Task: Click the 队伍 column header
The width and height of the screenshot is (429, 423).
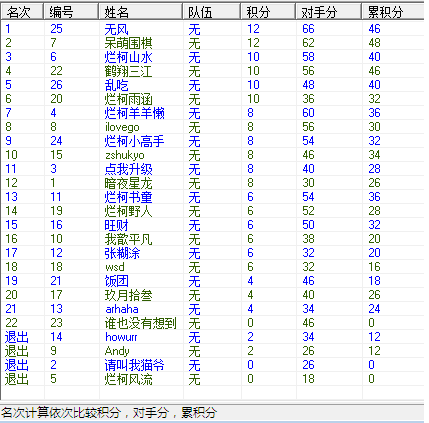Action: coord(211,12)
